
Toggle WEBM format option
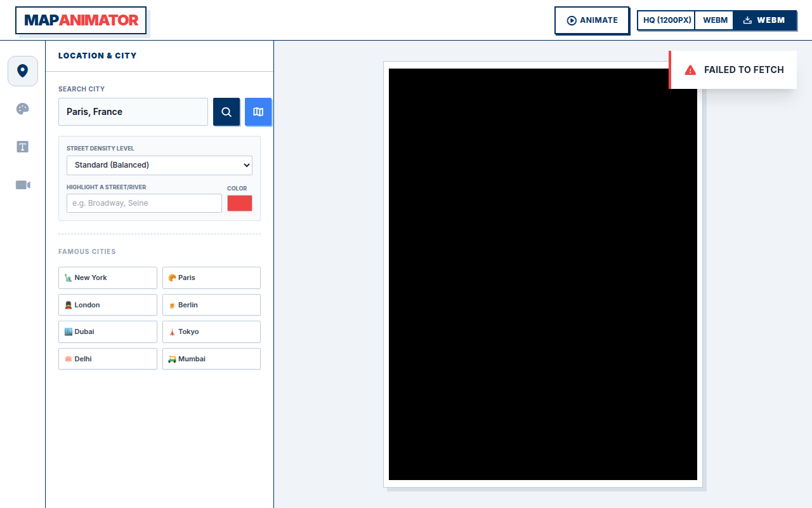tap(715, 20)
